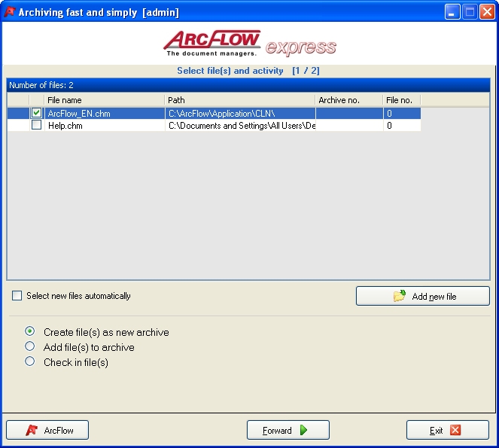This screenshot has width=499, height=448.
Task: Click the red X icon on Exit
Action: [455, 430]
